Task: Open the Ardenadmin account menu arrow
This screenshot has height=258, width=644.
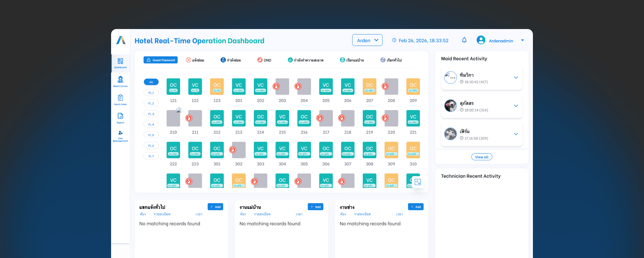Action: point(522,40)
